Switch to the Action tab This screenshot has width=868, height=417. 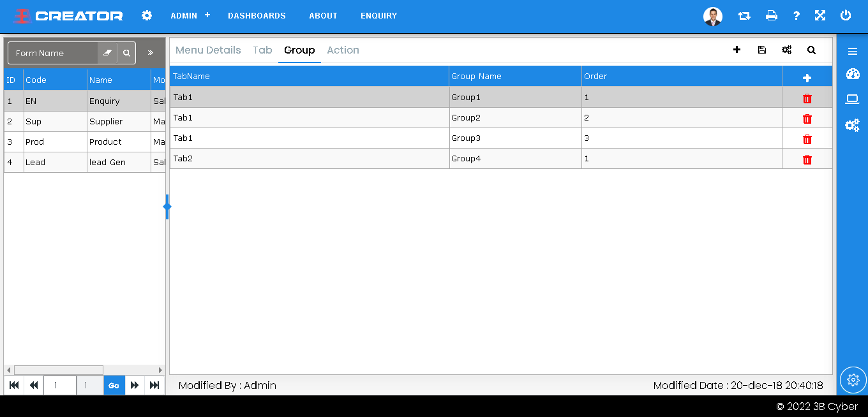[x=343, y=50]
